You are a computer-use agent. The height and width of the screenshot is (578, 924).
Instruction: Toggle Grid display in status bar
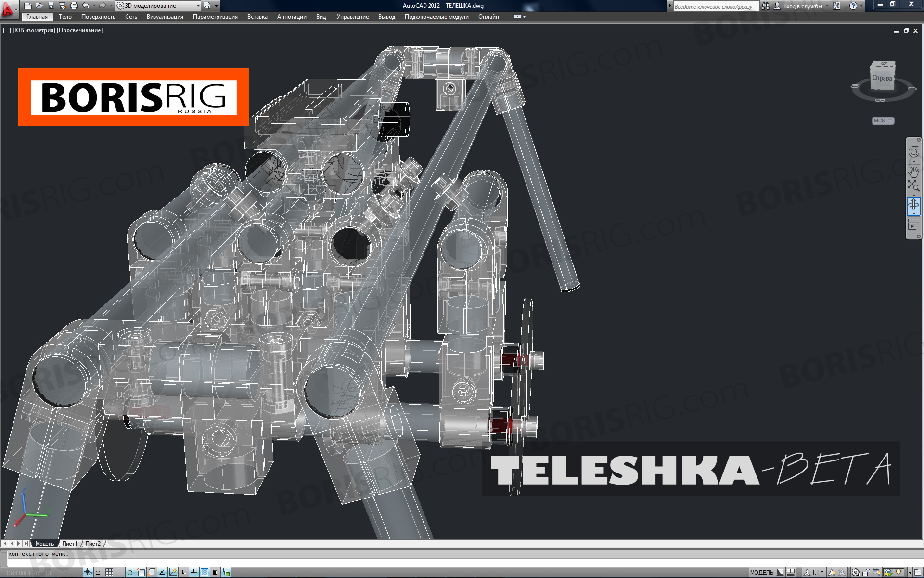(x=109, y=572)
